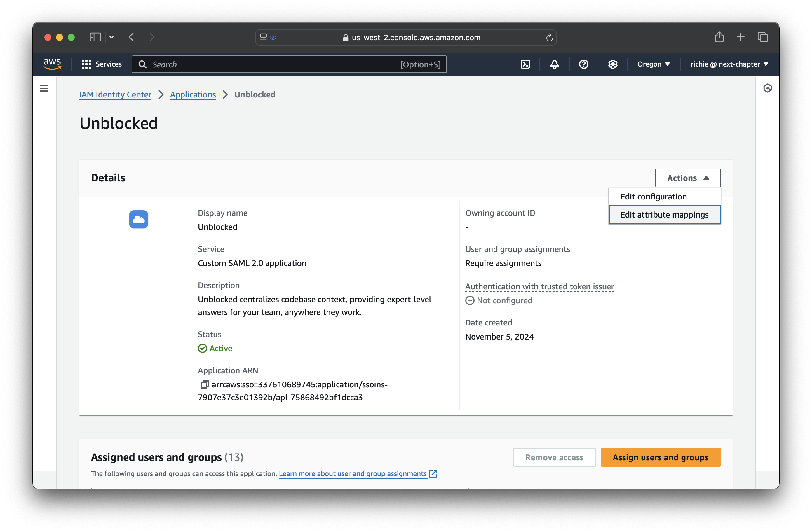Image resolution: width=812 pixels, height=532 pixels.
Task: Click the Custom SAML 2.0 application value
Action: tap(252, 263)
